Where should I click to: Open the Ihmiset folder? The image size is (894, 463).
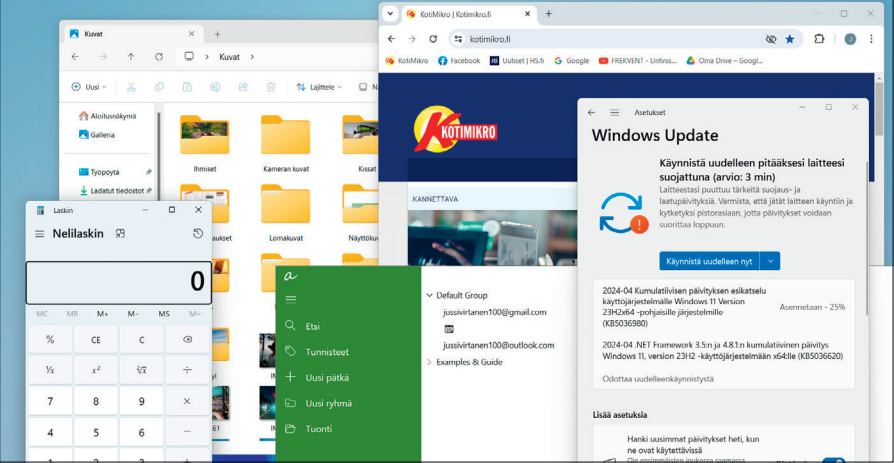click(205, 144)
